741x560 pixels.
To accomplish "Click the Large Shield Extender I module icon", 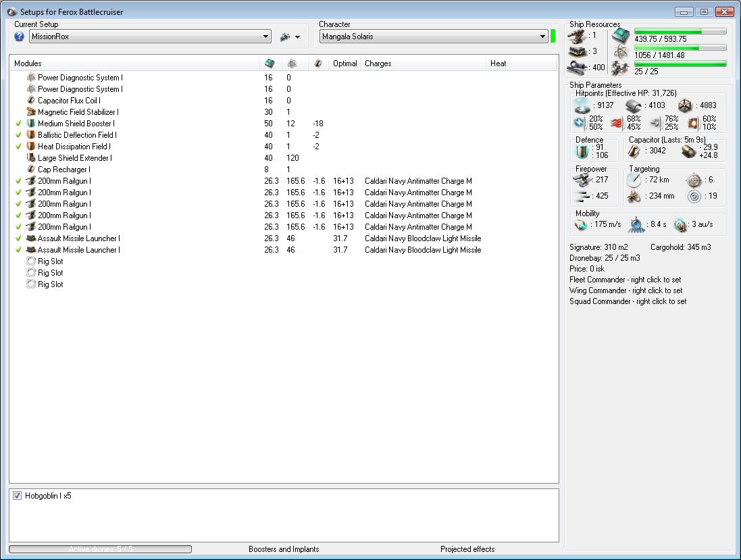I will [31, 158].
